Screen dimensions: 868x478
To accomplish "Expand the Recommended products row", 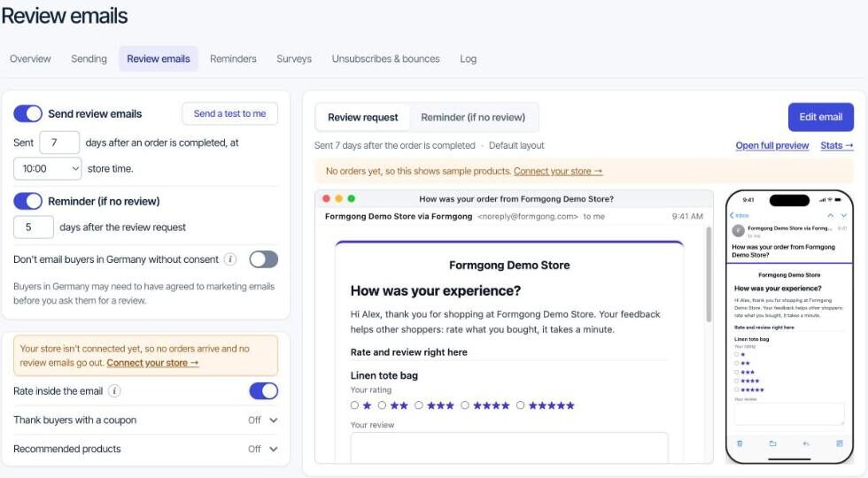I will coord(145,449).
